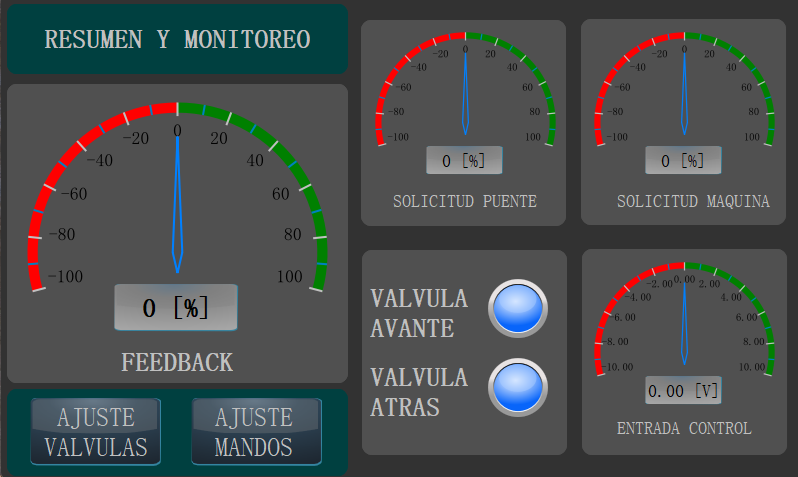Click the 100 mark on FEEDBACK gauge

tap(290, 276)
